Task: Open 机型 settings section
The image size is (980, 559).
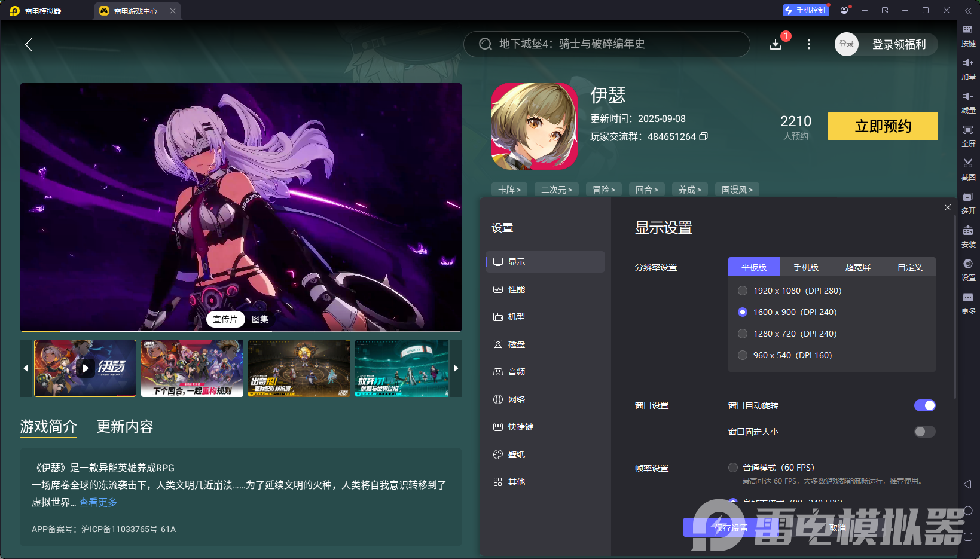Action: coord(545,317)
